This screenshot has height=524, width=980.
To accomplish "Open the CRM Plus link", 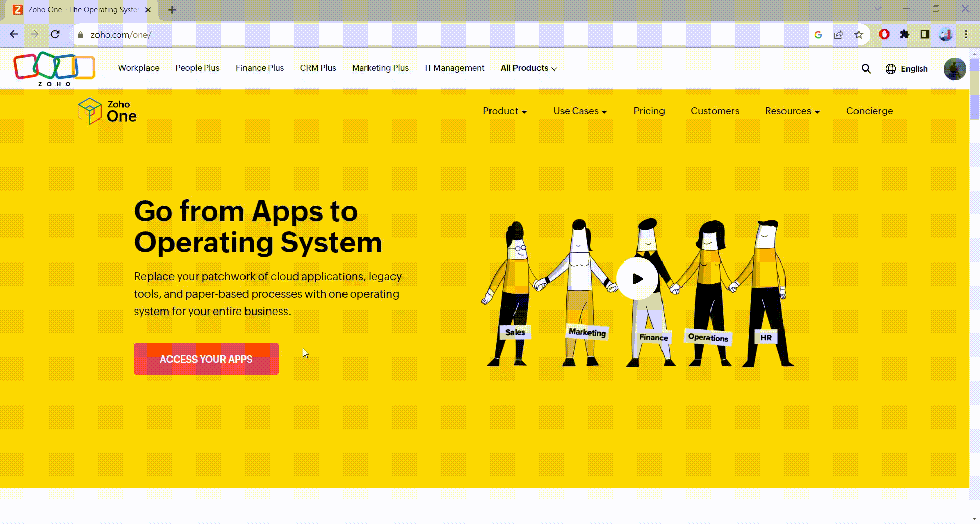I will pyautogui.click(x=317, y=68).
